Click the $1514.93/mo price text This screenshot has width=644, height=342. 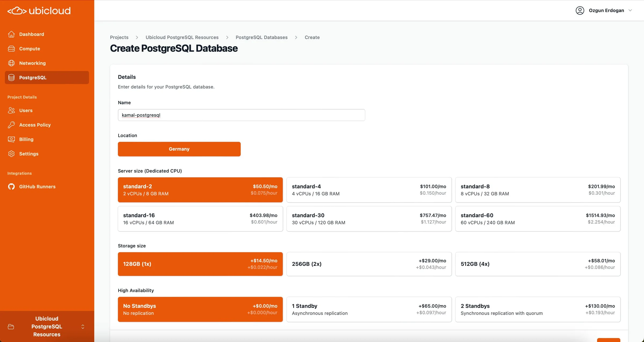600,215
